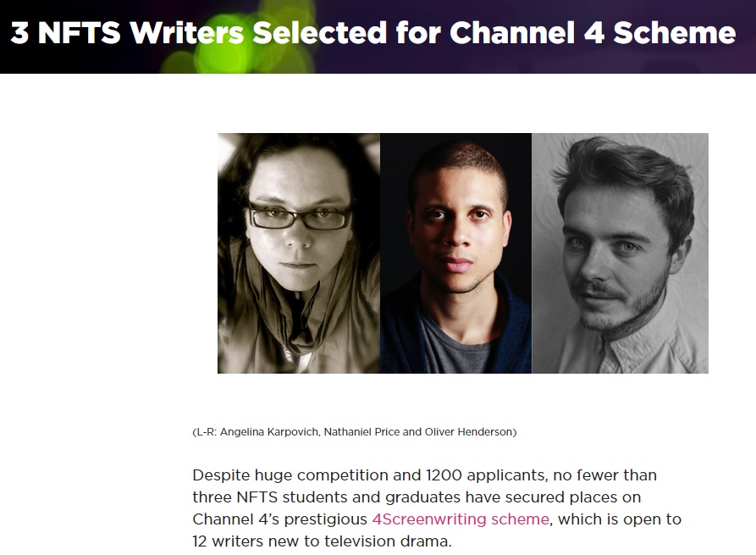Click 'Channel 4's prestigious' in the paragraph
The width and height of the screenshot is (756, 555).
pyautogui.click(x=279, y=519)
